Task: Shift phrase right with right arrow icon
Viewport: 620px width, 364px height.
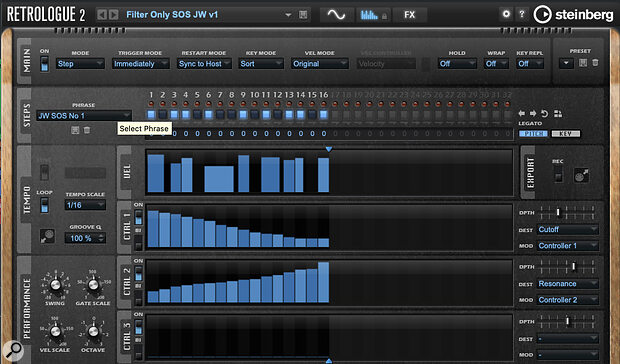Action: pyautogui.click(x=533, y=114)
